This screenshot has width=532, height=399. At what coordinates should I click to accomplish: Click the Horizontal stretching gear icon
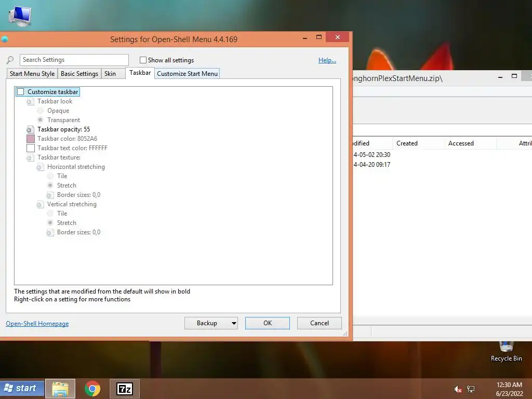pyautogui.click(x=40, y=167)
